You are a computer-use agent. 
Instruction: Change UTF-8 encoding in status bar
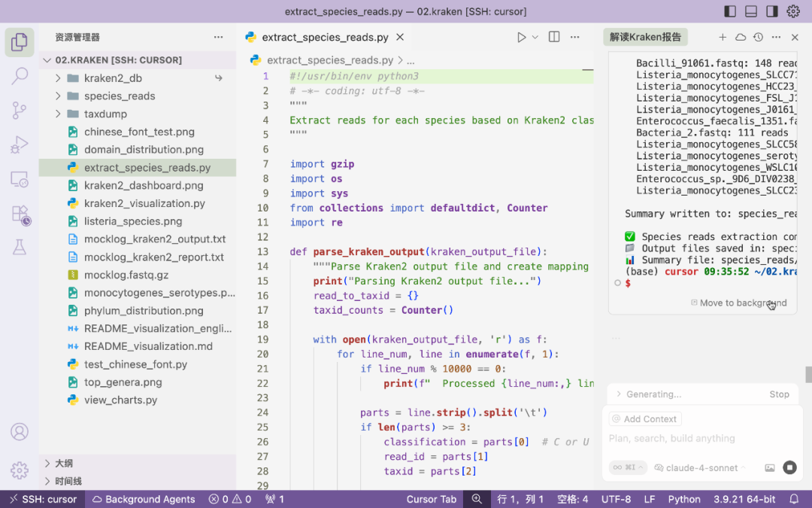point(616,499)
